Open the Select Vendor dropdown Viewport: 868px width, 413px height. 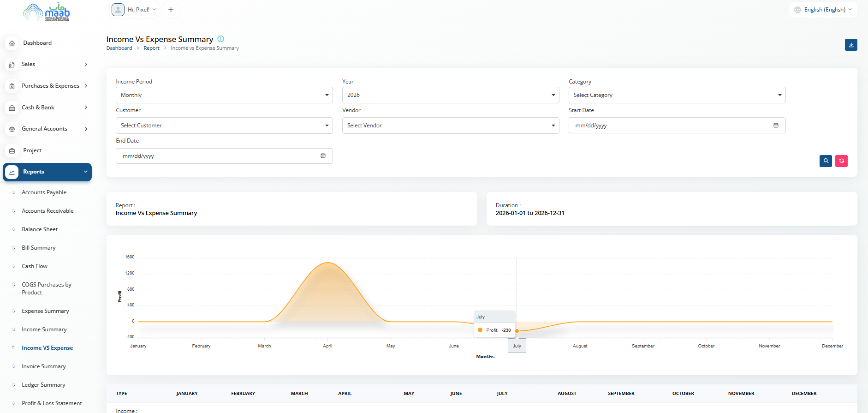click(x=451, y=126)
